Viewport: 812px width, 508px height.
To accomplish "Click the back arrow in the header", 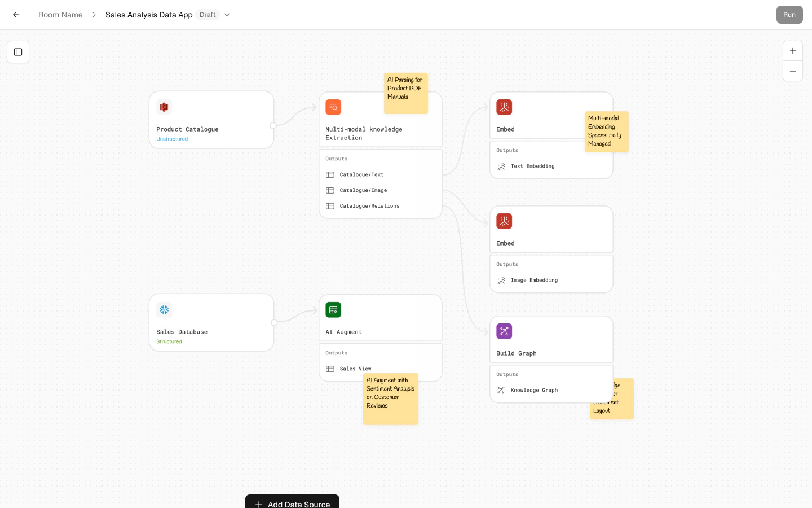I will click(15, 15).
